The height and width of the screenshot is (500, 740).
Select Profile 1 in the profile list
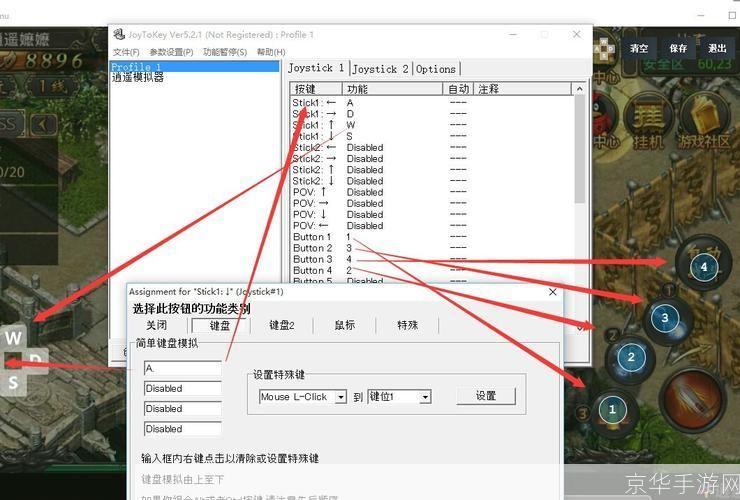coord(194,67)
